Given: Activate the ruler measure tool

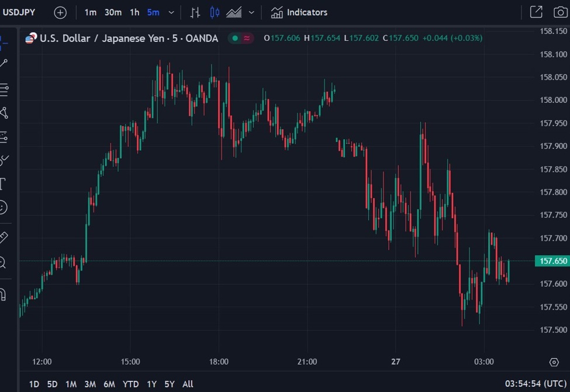Looking at the screenshot, I should coord(3,237).
